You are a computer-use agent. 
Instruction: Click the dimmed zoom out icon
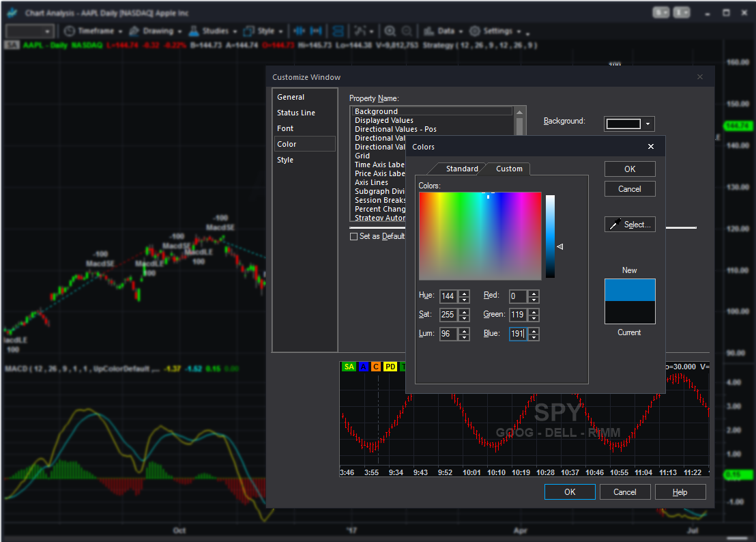pos(405,31)
